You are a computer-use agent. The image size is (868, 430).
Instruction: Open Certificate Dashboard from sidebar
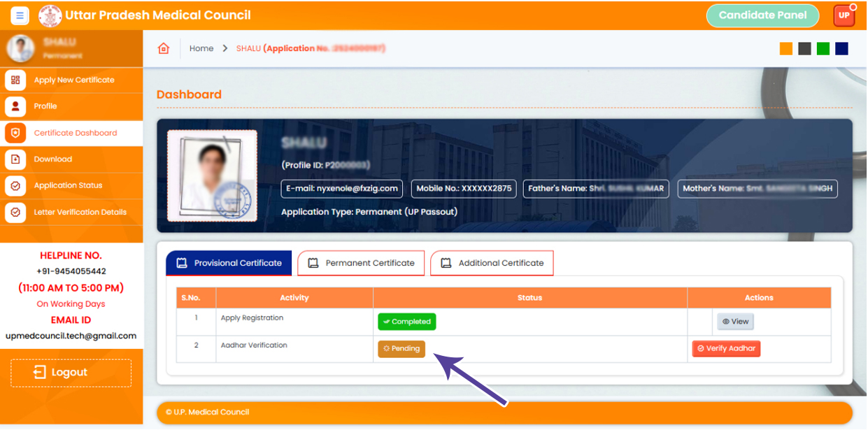[75, 133]
